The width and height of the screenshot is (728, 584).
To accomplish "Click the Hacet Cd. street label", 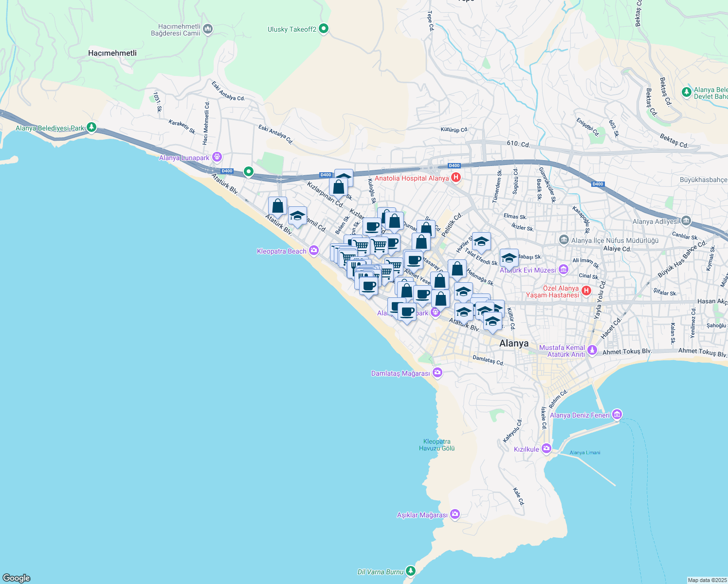I will (x=611, y=328).
